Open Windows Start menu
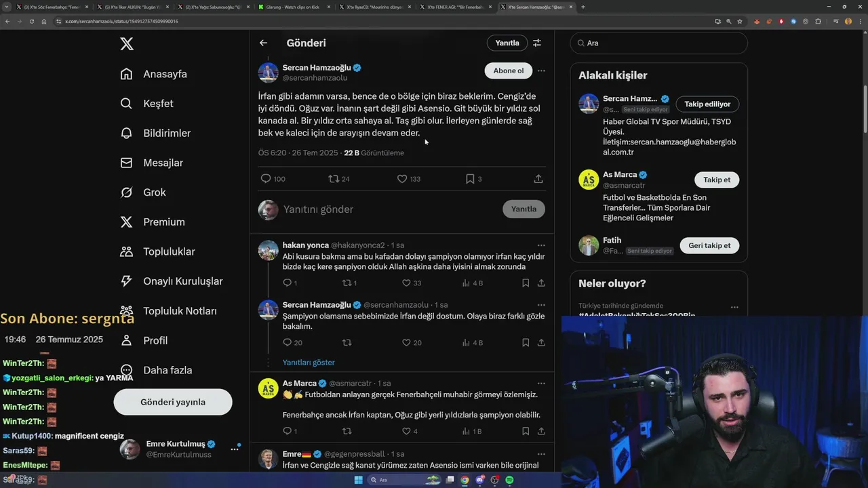The height and width of the screenshot is (488, 868). [x=358, y=480]
